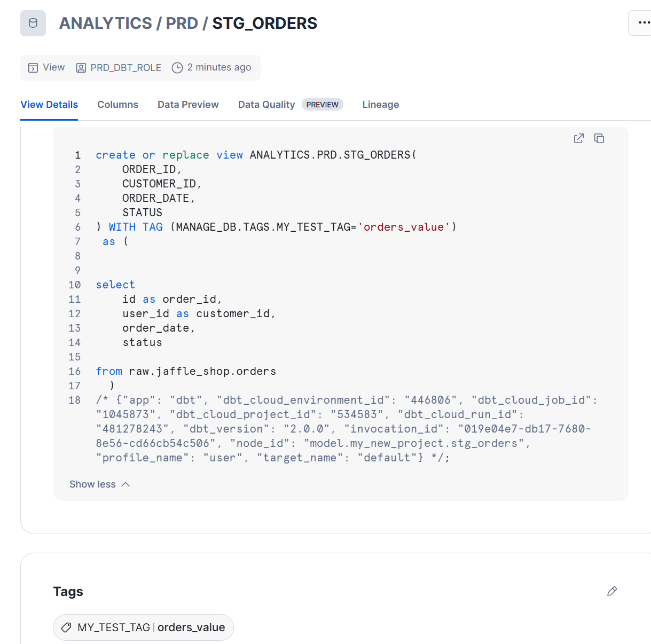Open the three-dot more options menu

642,23
